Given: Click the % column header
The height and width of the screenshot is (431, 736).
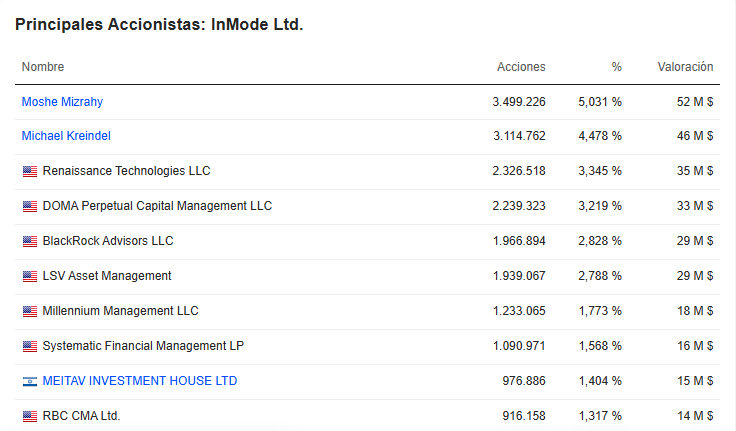Looking at the screenshot, I should pos(616,67).
